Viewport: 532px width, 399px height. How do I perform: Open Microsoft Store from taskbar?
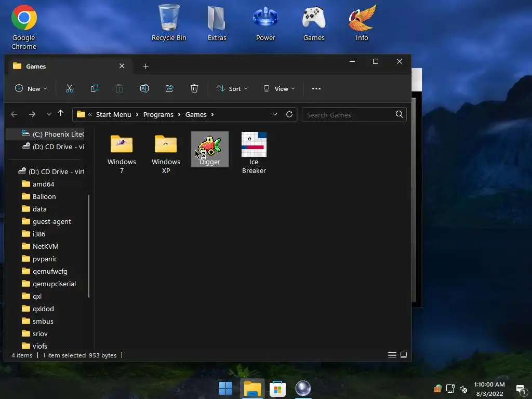(277, 388)
